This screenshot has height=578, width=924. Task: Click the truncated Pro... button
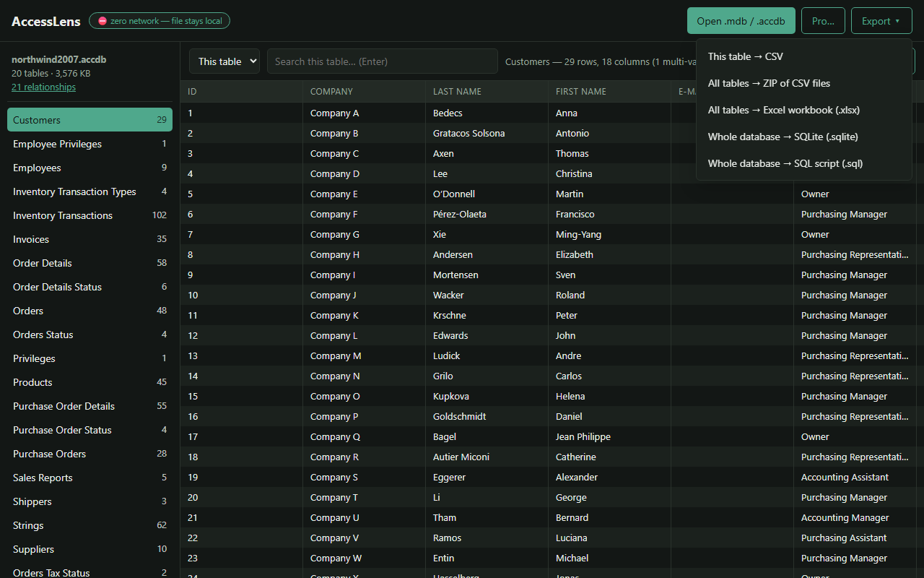pos(823,21)
